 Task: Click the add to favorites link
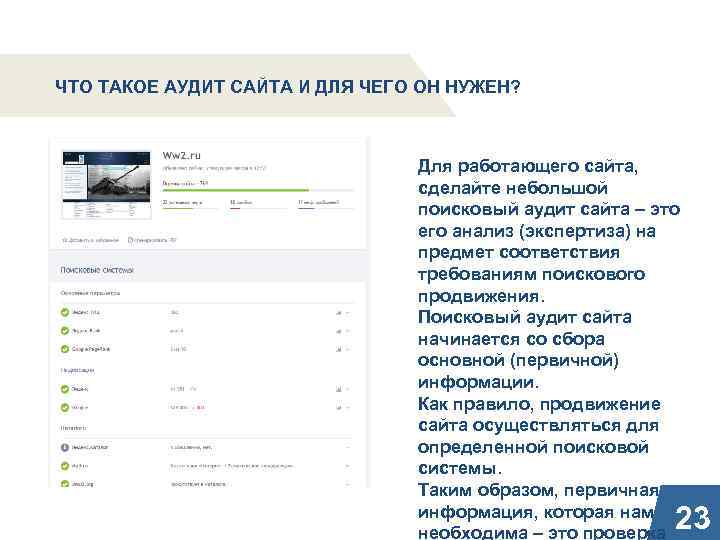[x=90, y=240]
